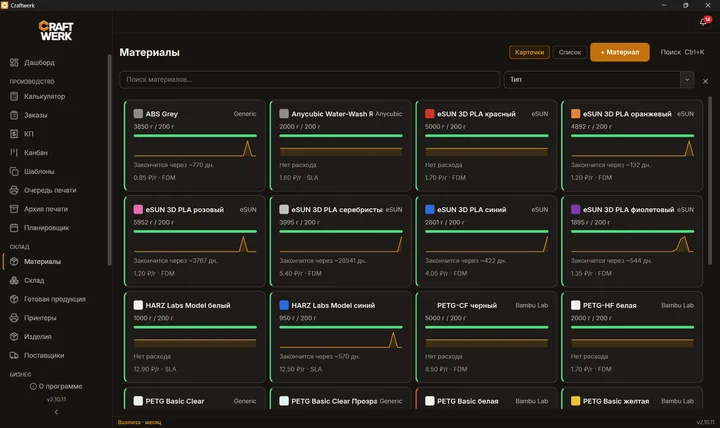Viewport: 720px width, 428px height.
Task: Collapse the sidebar with chevron arrow
Action: pos(56,412)
